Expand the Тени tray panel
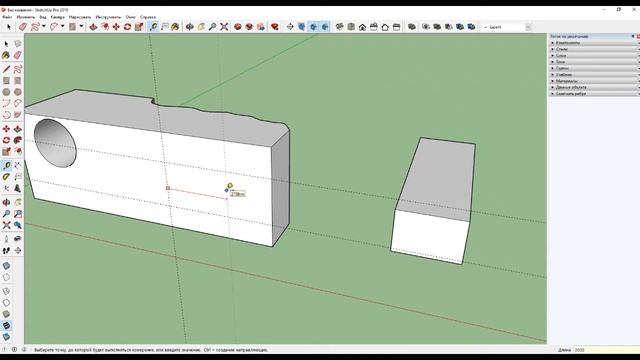Viewport: 640px width, 360px height. (594, 62)
